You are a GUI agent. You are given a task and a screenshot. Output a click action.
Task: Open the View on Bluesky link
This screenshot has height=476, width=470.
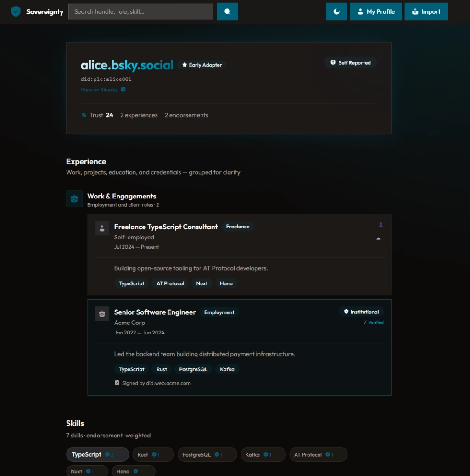[99, 90]
